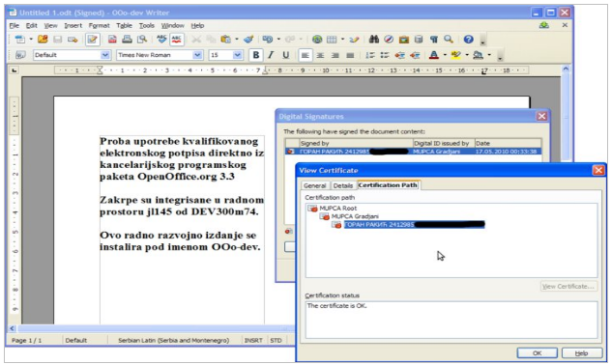Image resolution: width=611 pixels, height=364 pixels.
Task: Toggle Nonprinting Characters pilcrow icon
Action: tap(434, 40)
